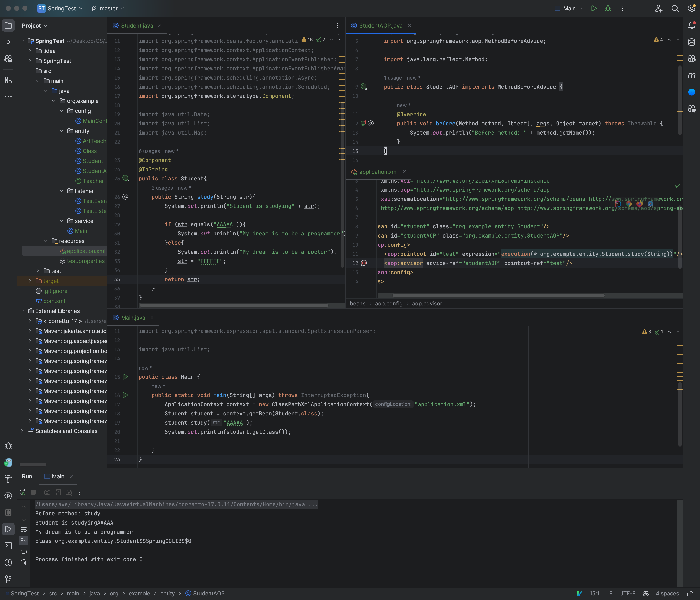Open Problems tool window
700x600 pixels.
pyautogui.click(x=9, y=562)
